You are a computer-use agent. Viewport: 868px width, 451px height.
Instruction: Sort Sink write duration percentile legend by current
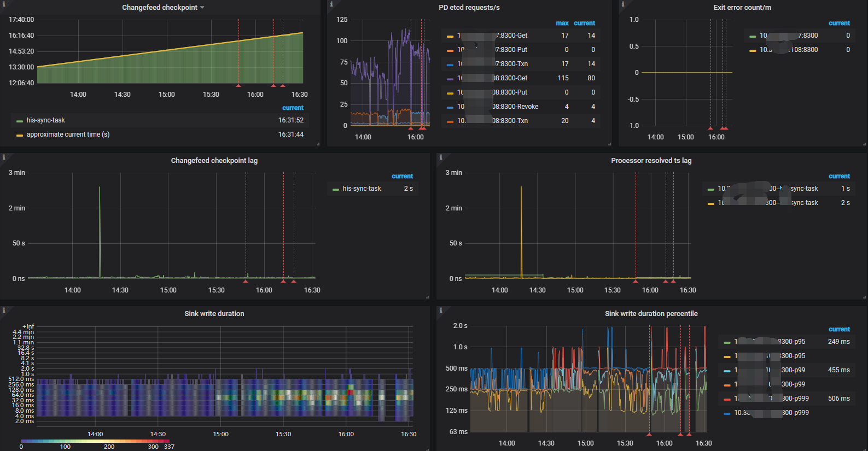pos(839,329)
